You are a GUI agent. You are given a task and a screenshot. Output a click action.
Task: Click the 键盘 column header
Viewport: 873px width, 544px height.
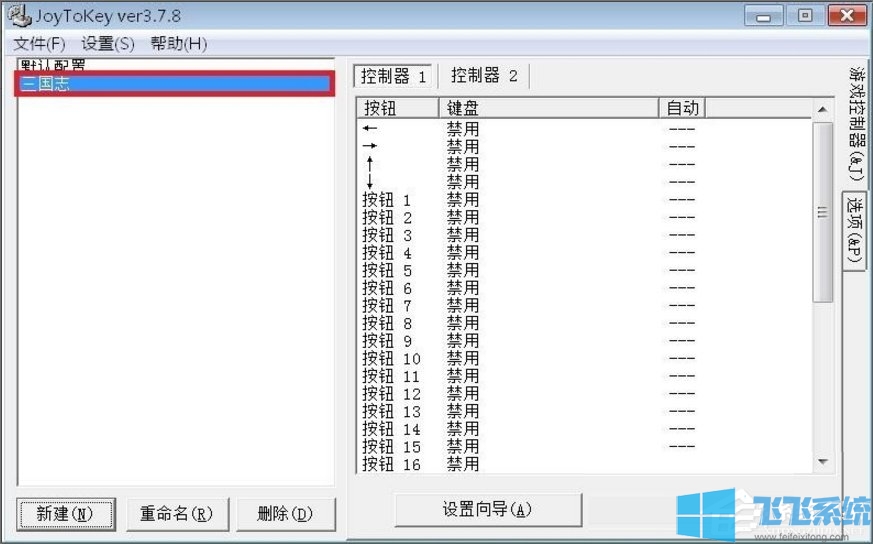click(x=548, y=108)
